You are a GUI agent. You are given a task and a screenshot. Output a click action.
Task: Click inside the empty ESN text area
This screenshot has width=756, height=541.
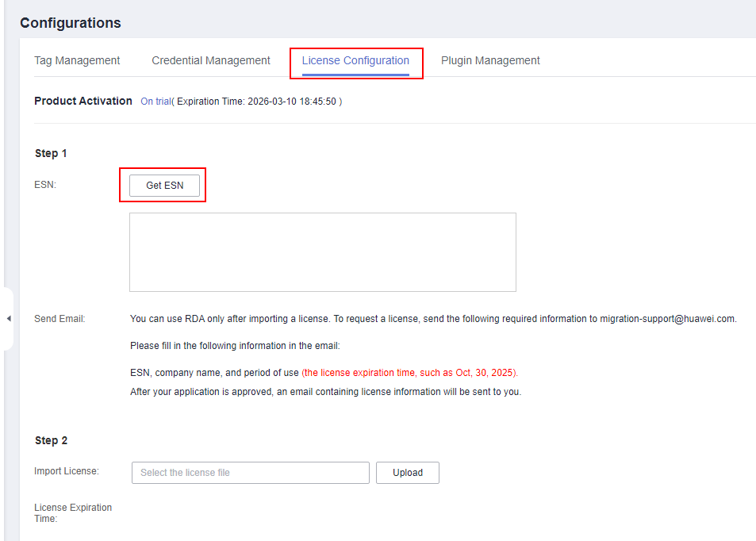pyautogui.click(x=322, y=251)
